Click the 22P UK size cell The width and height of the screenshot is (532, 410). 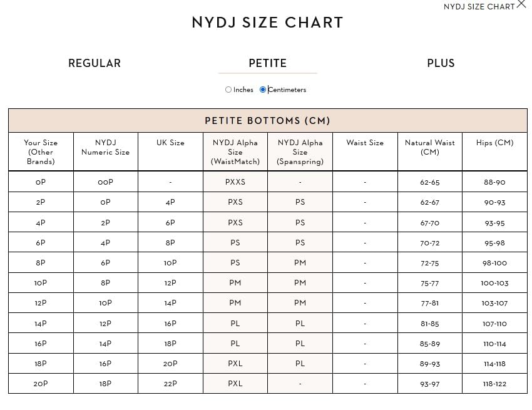170,384
